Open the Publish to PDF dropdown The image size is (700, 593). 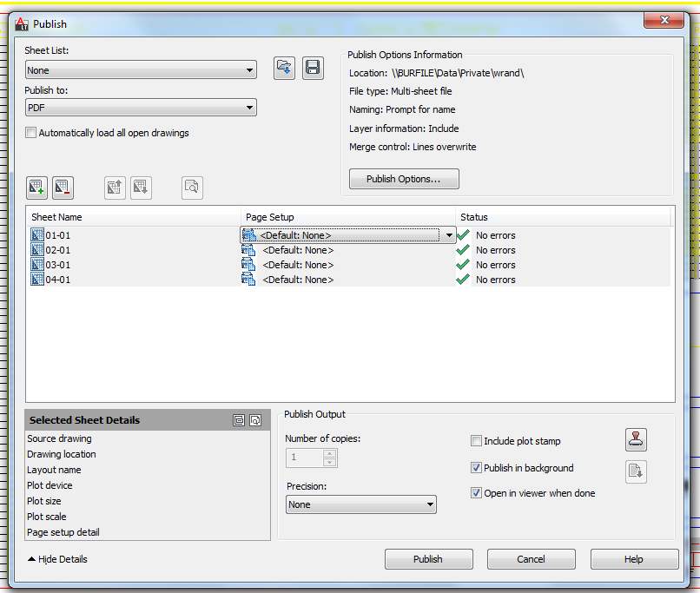pyautogui.click(x=250, y=108)
